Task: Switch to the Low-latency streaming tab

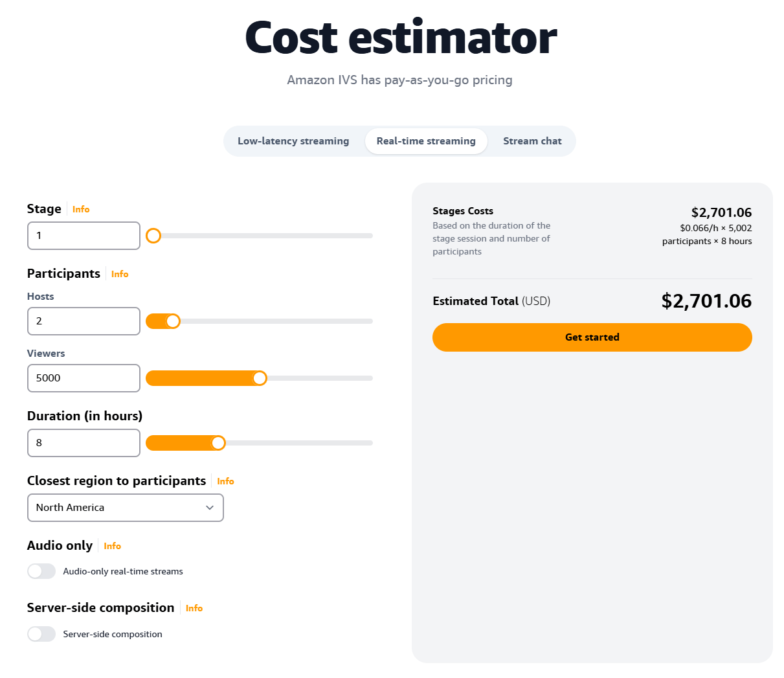Action: tap(293, 141)
